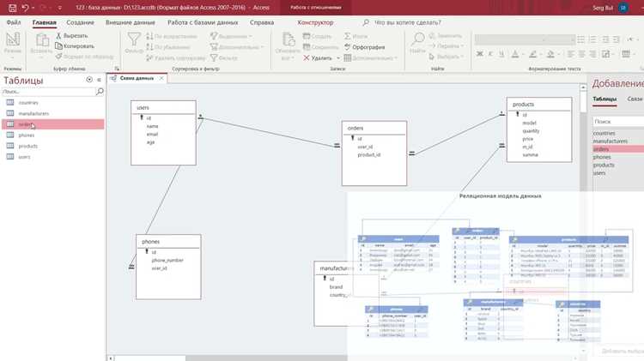Expand the Delete button dropdown arrow
644x361 pixels.
(338, 57)
